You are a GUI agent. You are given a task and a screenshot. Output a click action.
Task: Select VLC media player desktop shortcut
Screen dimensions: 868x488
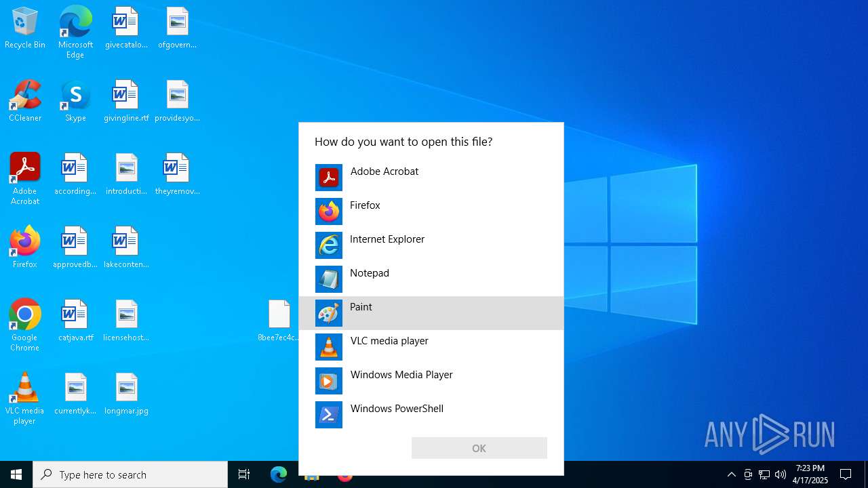coord(25,399)
